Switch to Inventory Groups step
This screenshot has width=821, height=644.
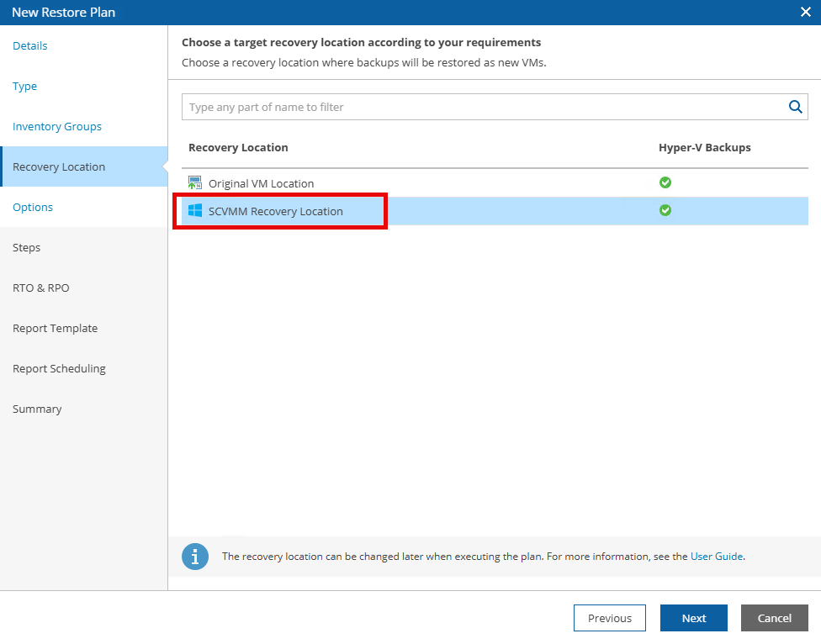click(x=57, y=126)
